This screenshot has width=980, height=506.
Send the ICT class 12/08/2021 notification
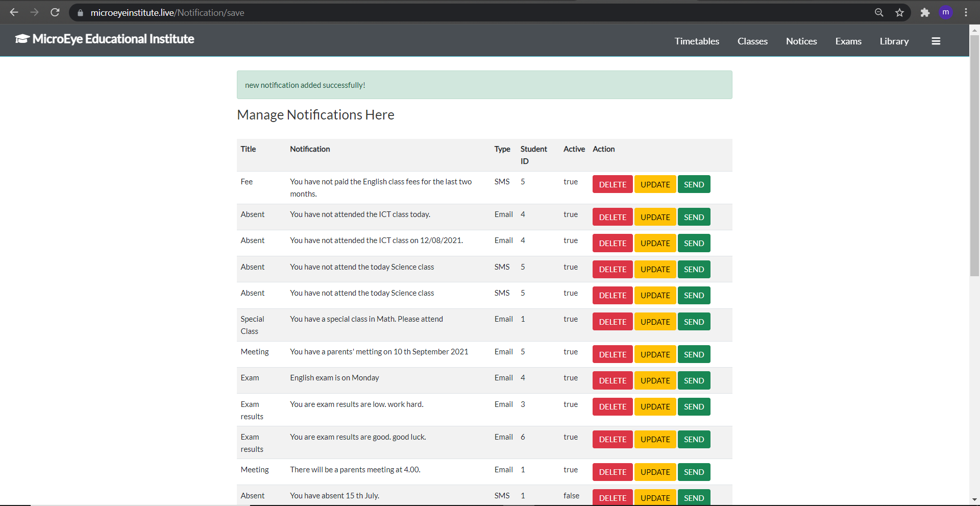click(694, 243)
